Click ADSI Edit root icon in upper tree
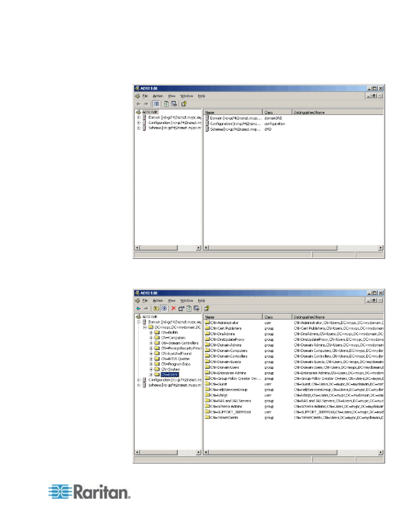 pyautogui.click(x=138, y=112)
